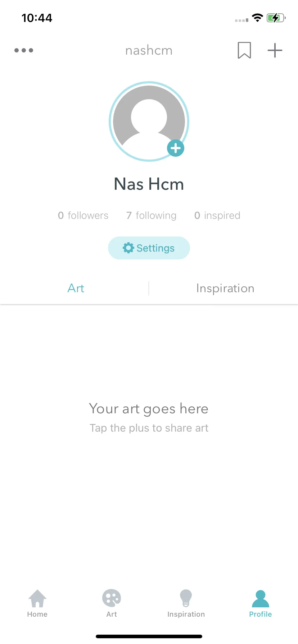View the 7 following list

(151, 215)
